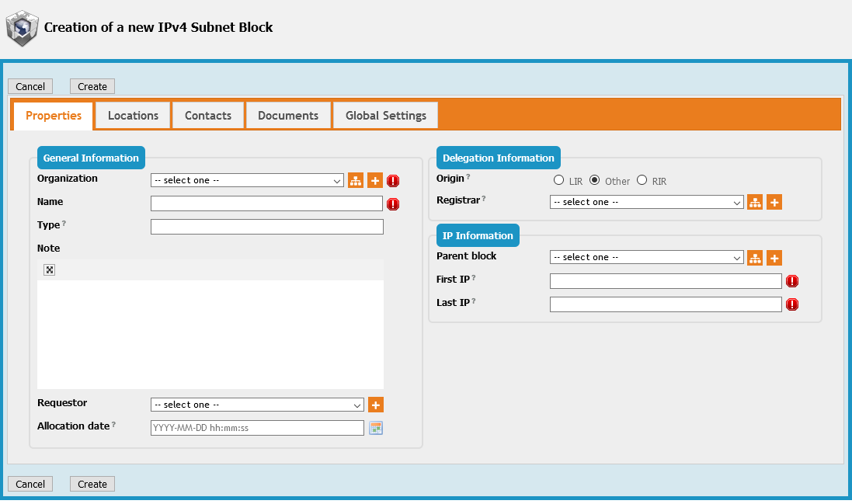Add a new Registrar with the plus icon
852x504 pixels.
(x=774, y=202)
